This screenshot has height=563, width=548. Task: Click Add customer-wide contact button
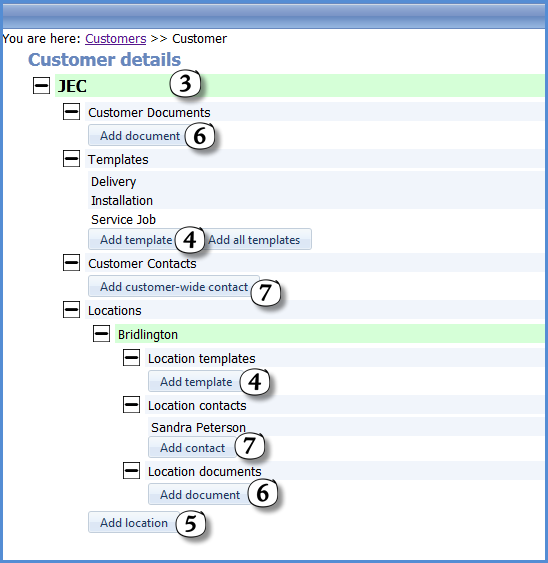coord(174,287)
